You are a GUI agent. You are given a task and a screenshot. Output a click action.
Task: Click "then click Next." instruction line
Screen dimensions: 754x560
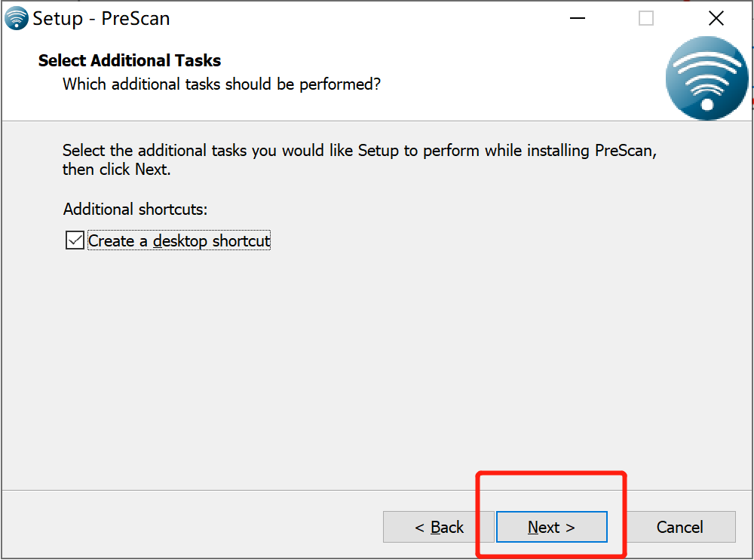tap(116, 169)
